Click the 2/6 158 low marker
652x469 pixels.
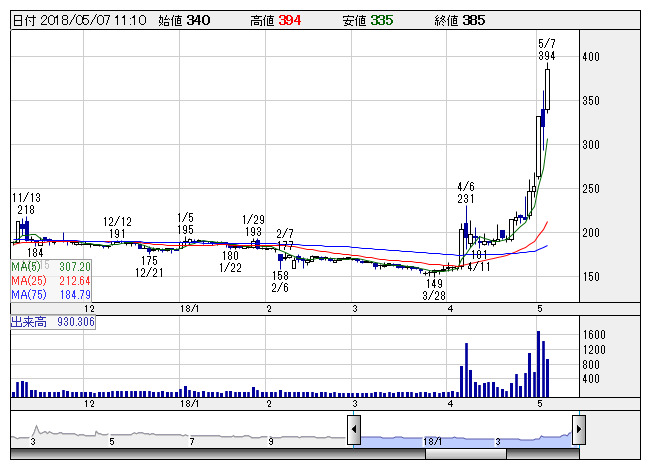281,280
